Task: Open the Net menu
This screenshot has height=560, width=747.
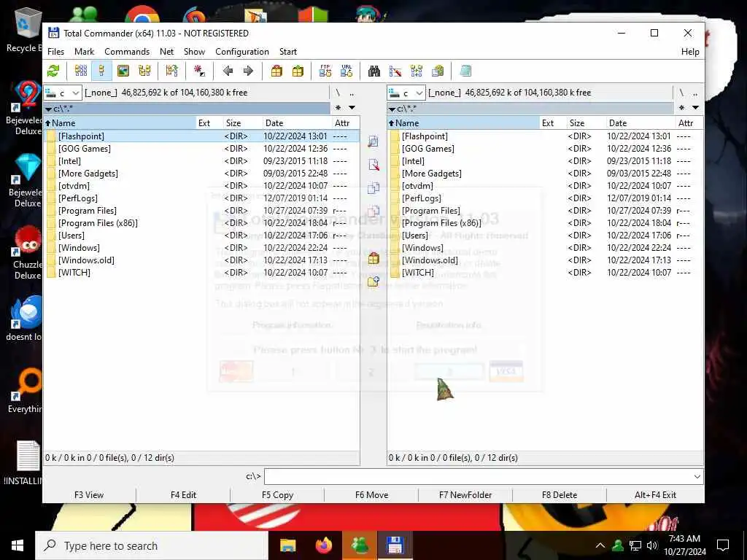Action: [x=167, y=52]
